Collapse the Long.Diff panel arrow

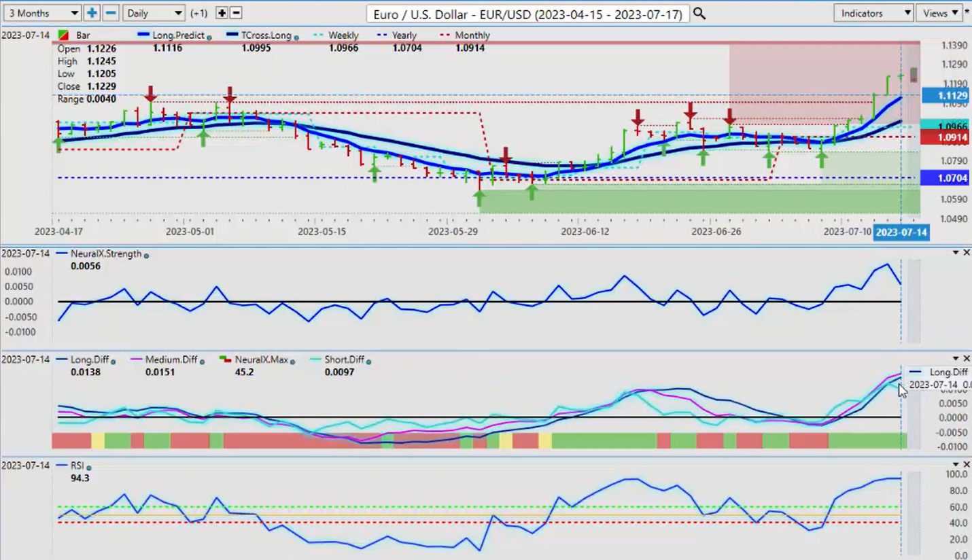coord(956,358)
